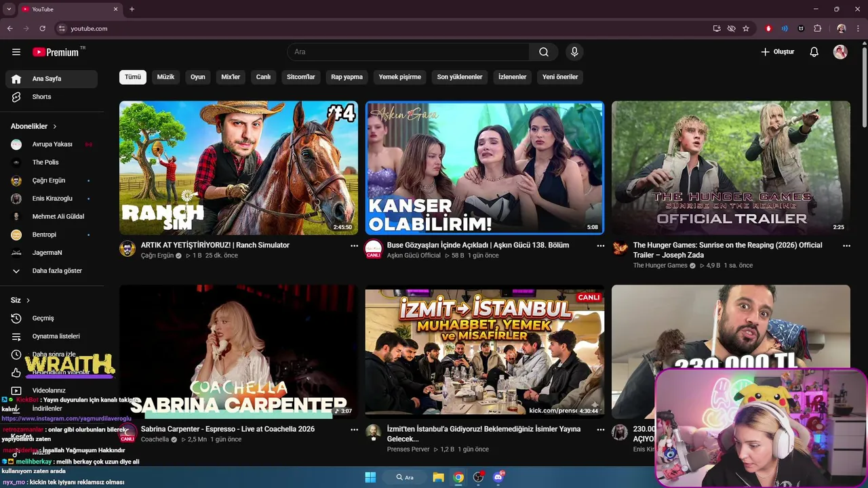Open Discord from the taskbar
The height and width of the screenshot is (488, 868).
[x=498, y=477]
